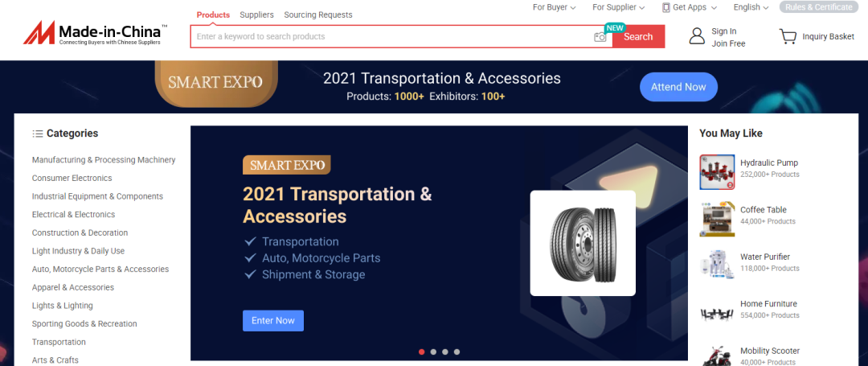Click the blue Attend Now button

678,87
